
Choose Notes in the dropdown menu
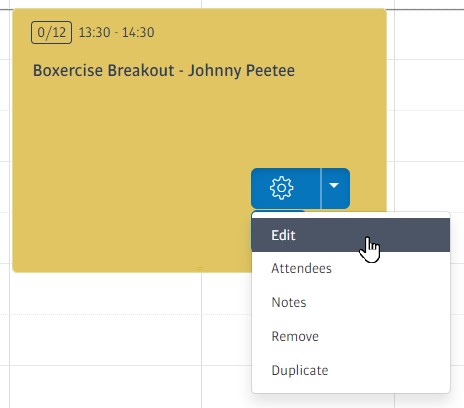point(351,302)
